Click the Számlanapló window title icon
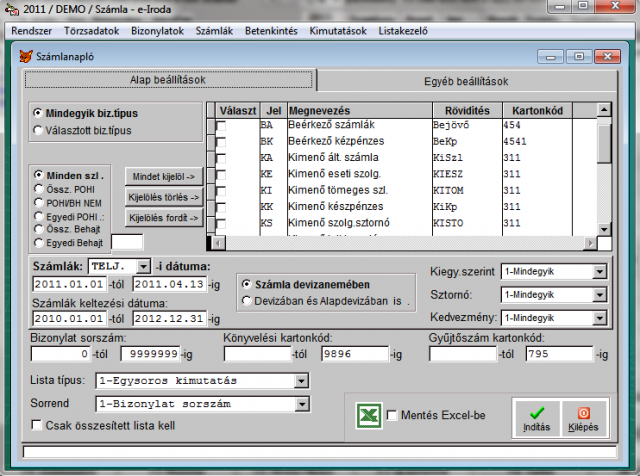This screenshot has height=476, width=640. (27, 57)
